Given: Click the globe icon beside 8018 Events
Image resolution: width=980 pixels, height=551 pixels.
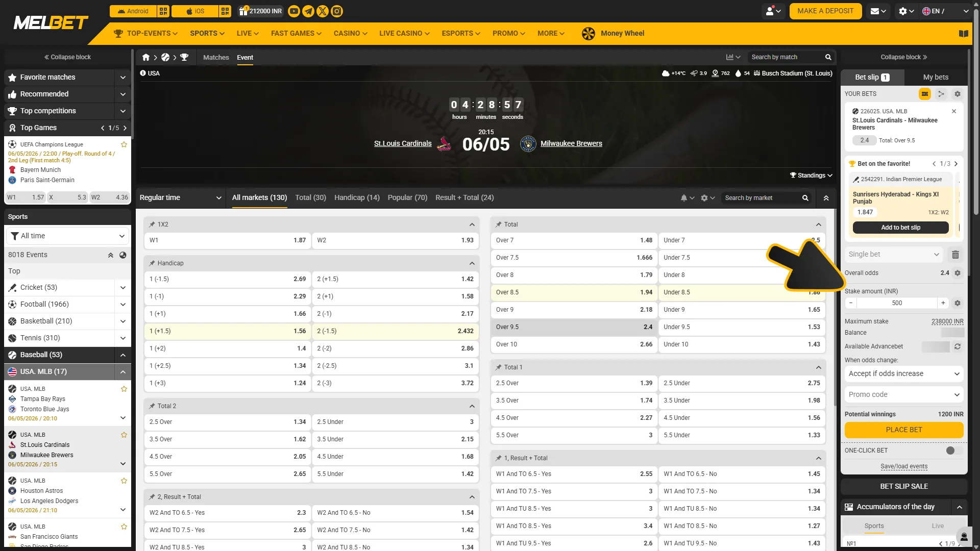Looking at the screenshot, I should tap(123, 255).
